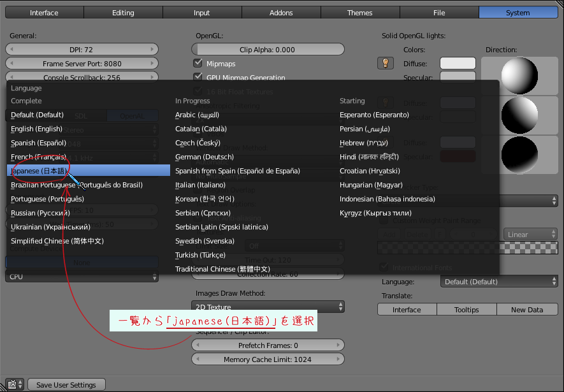Choose Czech (Český) language
The image size is (564, 392).
tap(253, 143)
